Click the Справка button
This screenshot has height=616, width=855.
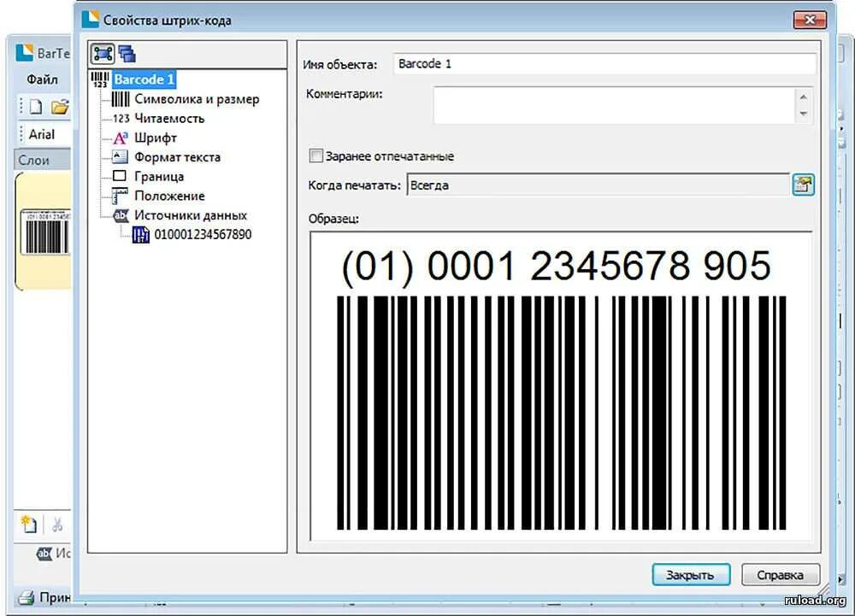pos(781,575)
